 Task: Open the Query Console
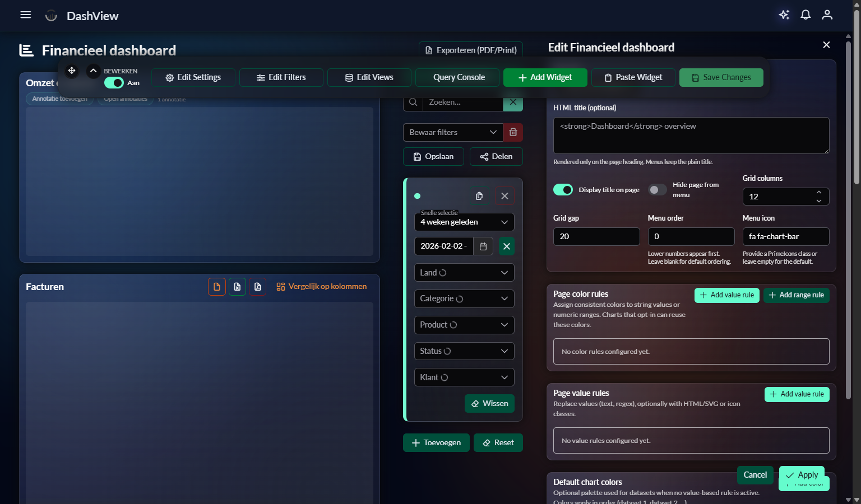[x=457, y=77]
